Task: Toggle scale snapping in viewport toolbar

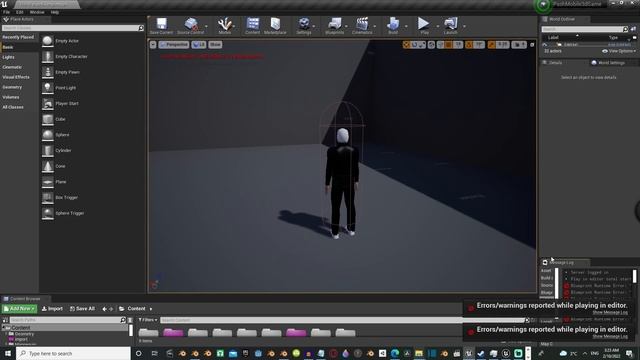Action: [x=491, y=44]
